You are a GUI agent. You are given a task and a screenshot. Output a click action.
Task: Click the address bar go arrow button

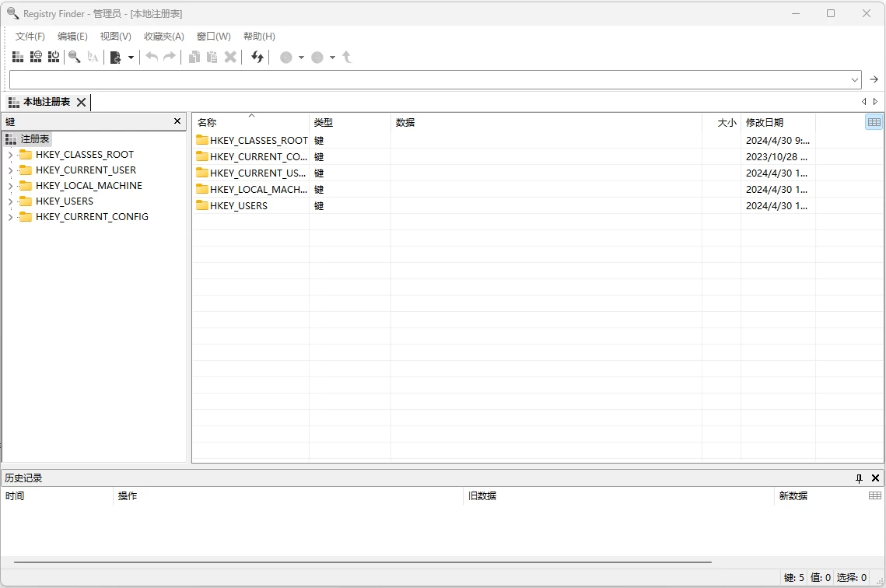coord(874,79)
